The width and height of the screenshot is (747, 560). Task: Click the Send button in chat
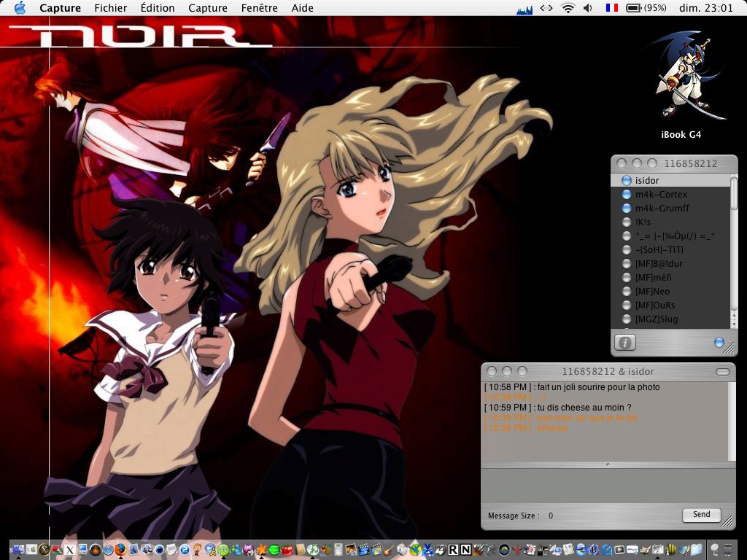coord(701,515)
